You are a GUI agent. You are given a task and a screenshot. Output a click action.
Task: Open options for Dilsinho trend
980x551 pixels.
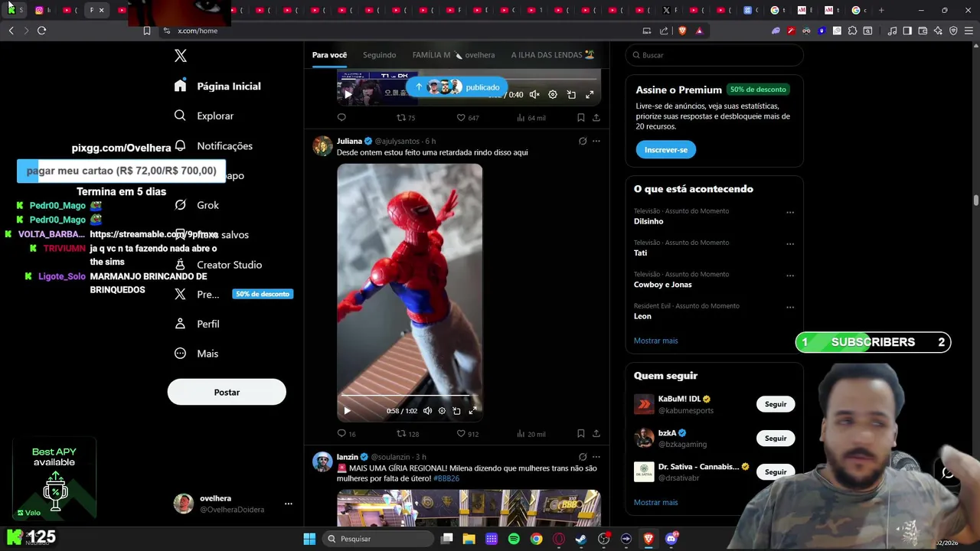[790, 213]
